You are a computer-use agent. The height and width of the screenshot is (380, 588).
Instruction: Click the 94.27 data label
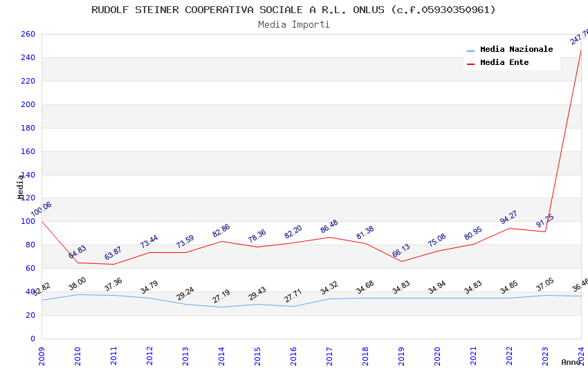point(509,218)
